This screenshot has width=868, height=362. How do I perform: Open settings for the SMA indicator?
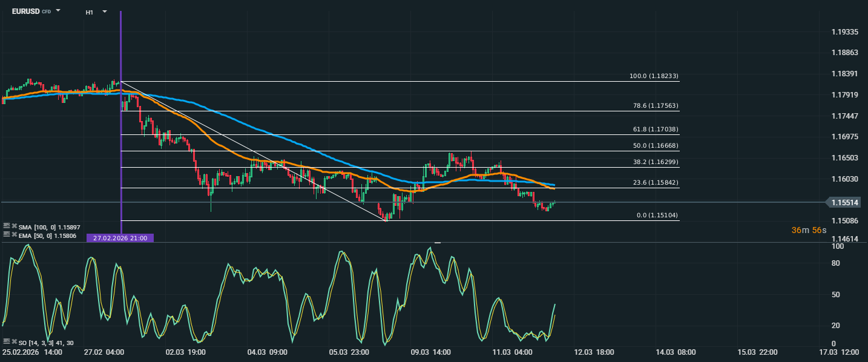(6, 226)
